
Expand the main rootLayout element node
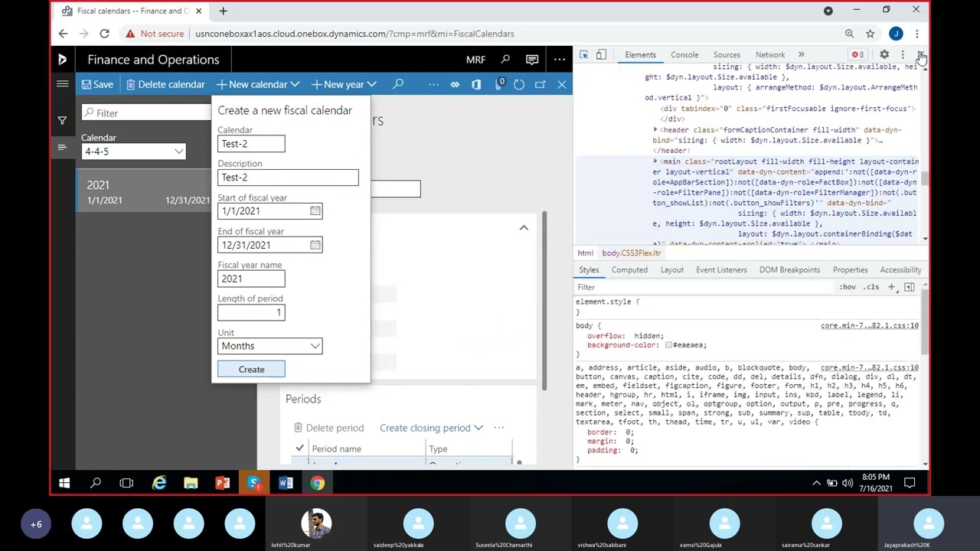coord(655,161)
